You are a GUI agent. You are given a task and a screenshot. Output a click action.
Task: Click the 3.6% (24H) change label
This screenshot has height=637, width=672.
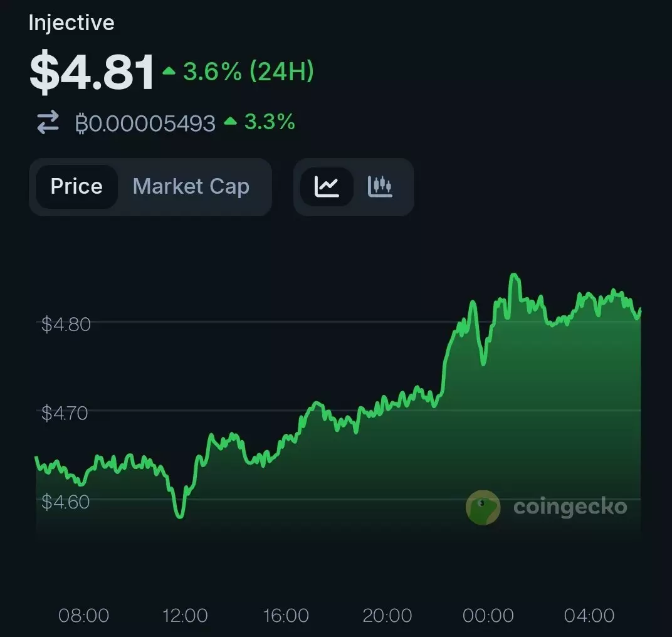click(x=248, y=71)
